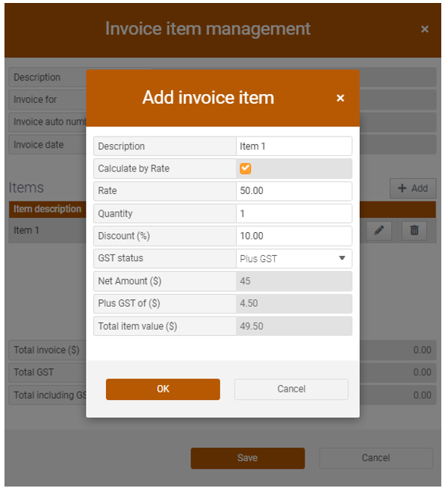Click the Discount (%) input field
This screenshot has width=448, height=494.
pyautogui.click(x=293, y=236)
